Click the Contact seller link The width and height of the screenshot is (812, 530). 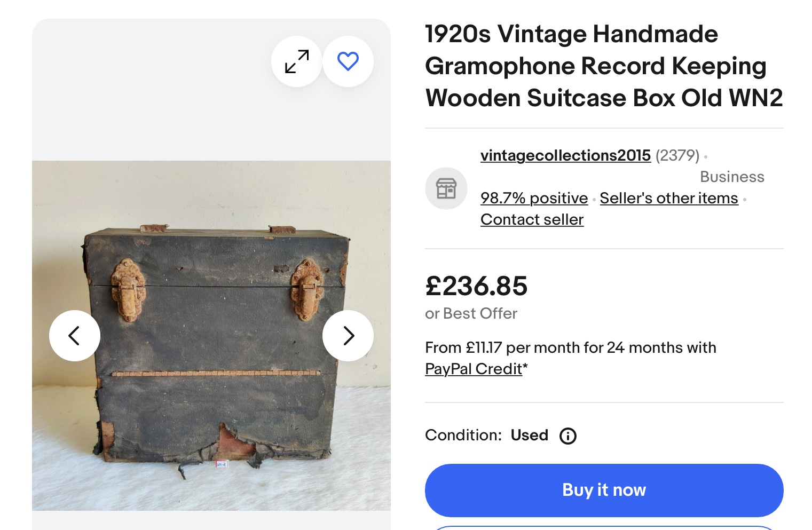(532, 219)
